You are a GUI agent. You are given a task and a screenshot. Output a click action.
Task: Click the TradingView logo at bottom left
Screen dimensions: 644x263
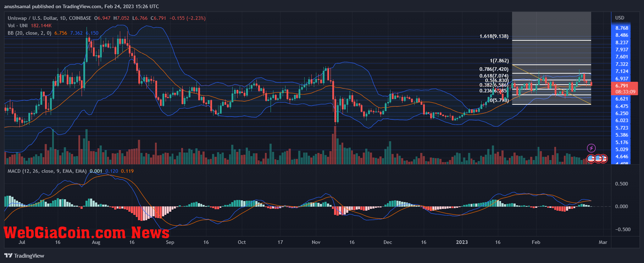click(24, 256)
